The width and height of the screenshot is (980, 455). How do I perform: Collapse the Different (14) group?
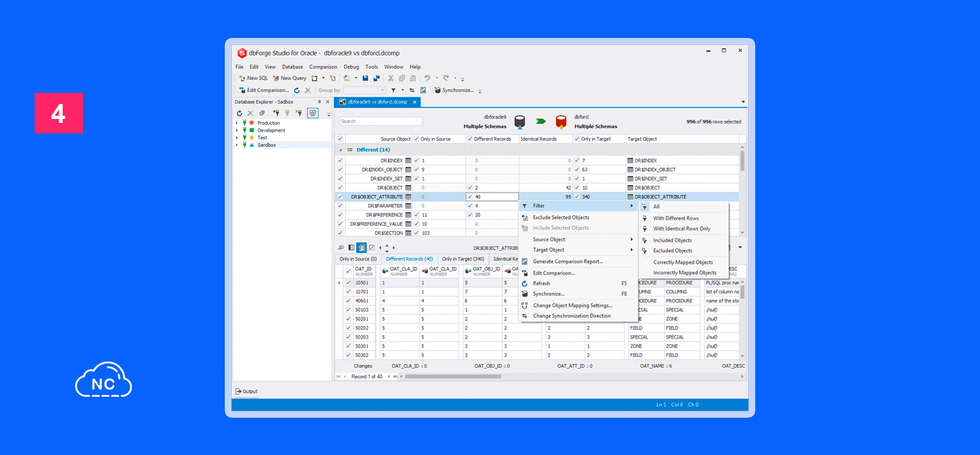(340, 150)
